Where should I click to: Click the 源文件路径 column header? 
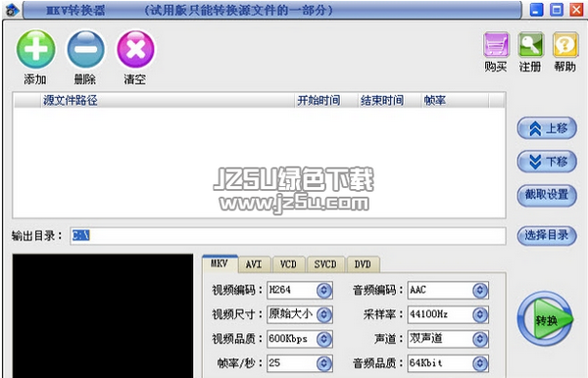coord(168,101)
